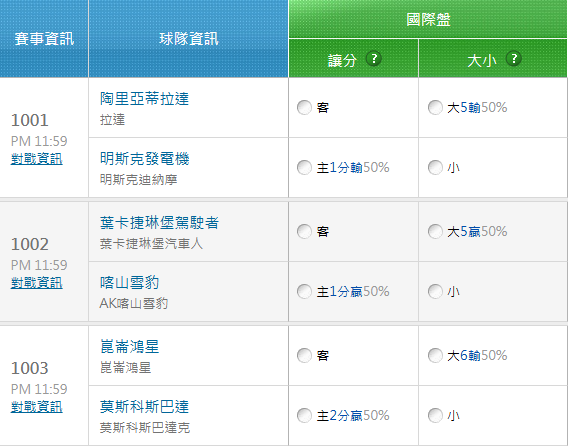Select 主1分贏50% radio for match 1002
Image resolution: width=568 pixels, height=446 pixels.
[304, 291]
